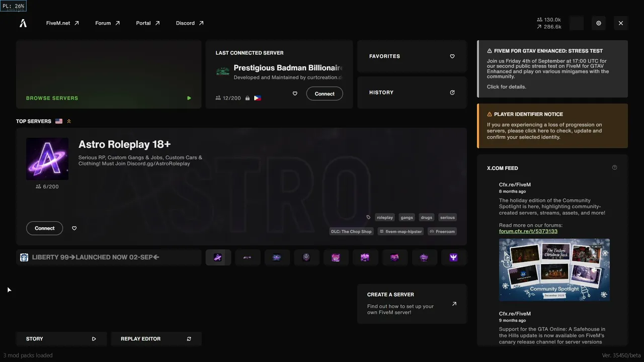644x362 pixels.
Task: Open the forum.cfx.re/t/5373133 link
Action: pyautogui.click(x=528, y=231)
